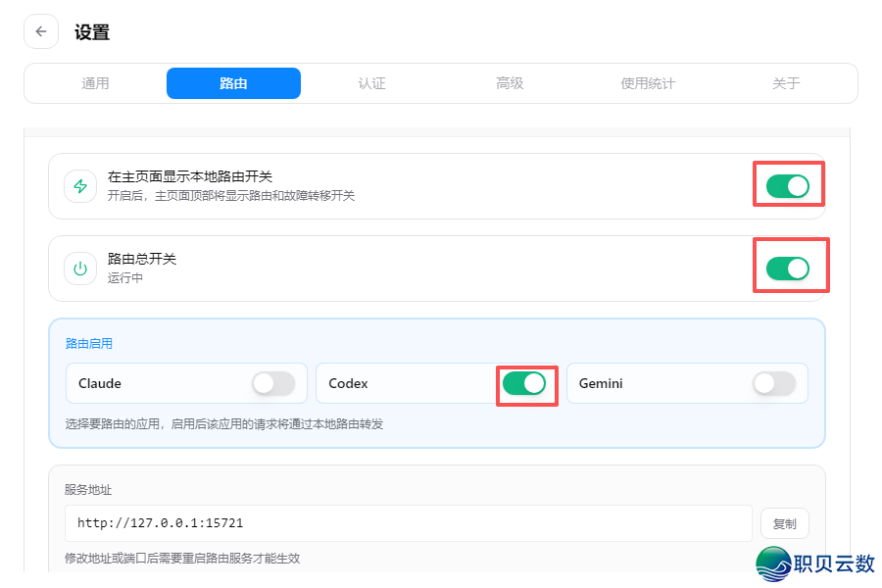This screenshot has height=588, width=882.
Task: Click the back arrow button
Action: click(x=41, y=31)
